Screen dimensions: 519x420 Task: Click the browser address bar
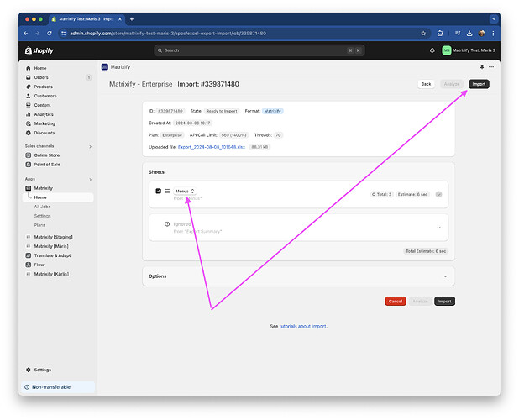click(244, 34)
